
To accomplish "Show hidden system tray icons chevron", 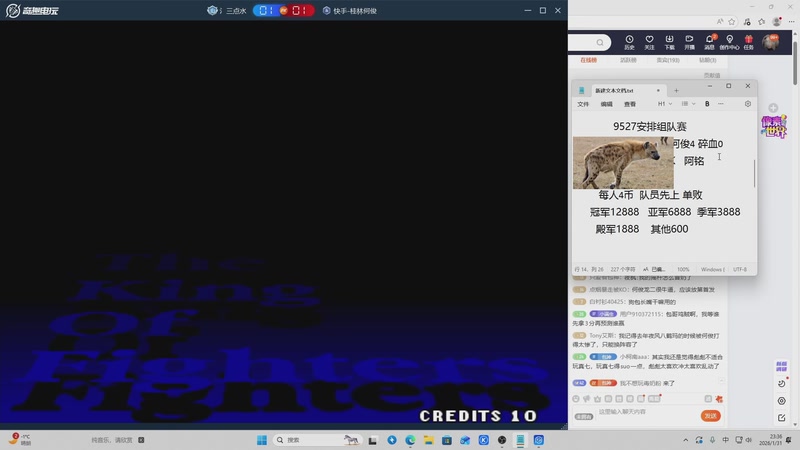I will [685, 440].
